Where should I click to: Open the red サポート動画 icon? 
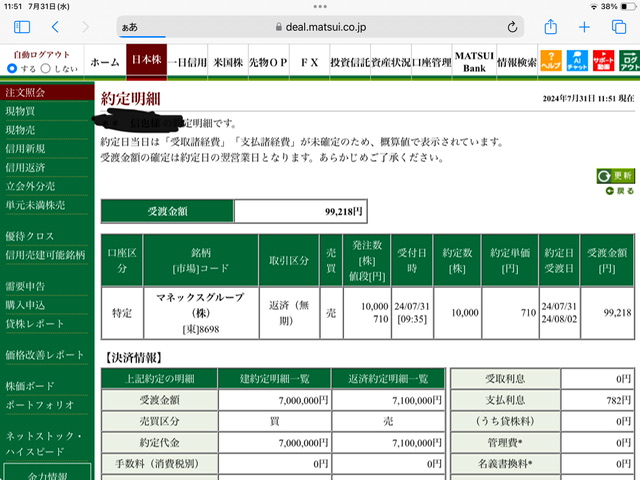tap(603, 60)
